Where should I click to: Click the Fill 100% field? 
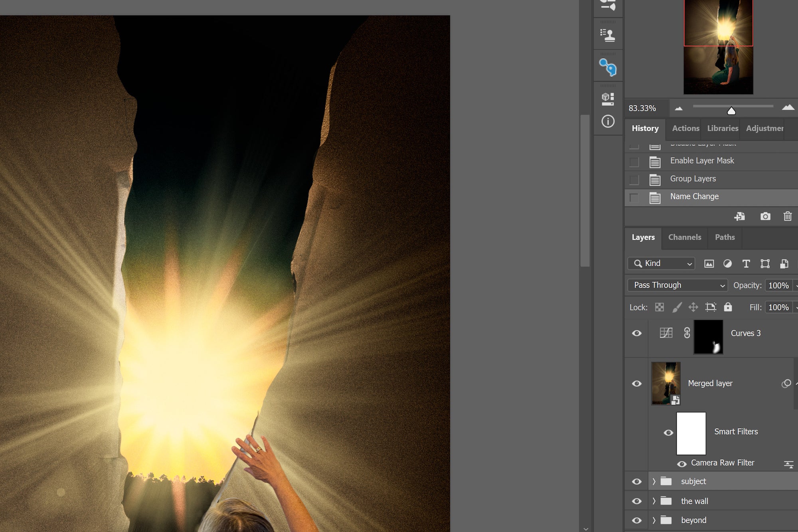(x=778, y=307)
